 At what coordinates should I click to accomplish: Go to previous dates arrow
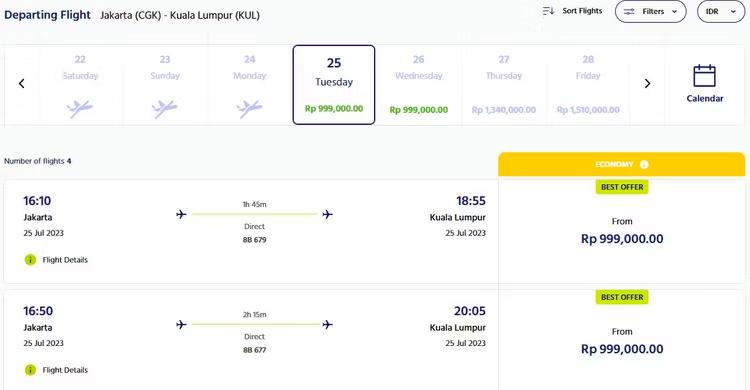(x=22, y=84)
